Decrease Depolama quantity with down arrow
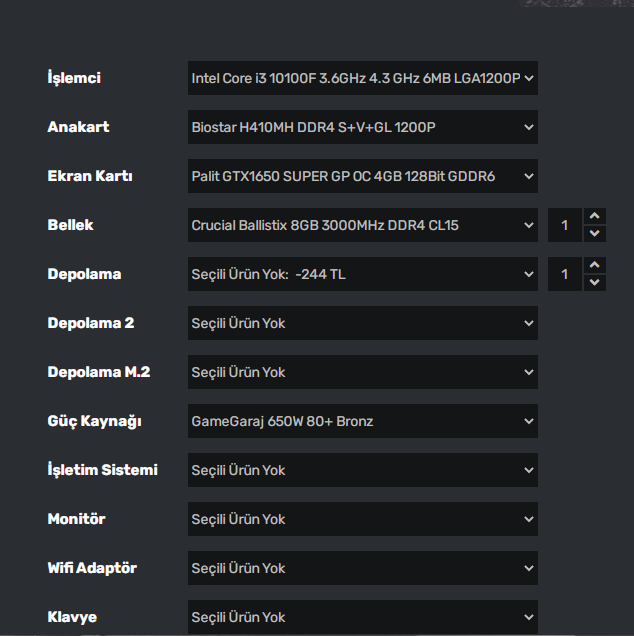This screenshot has height=636, width=634. coord(595,283)
